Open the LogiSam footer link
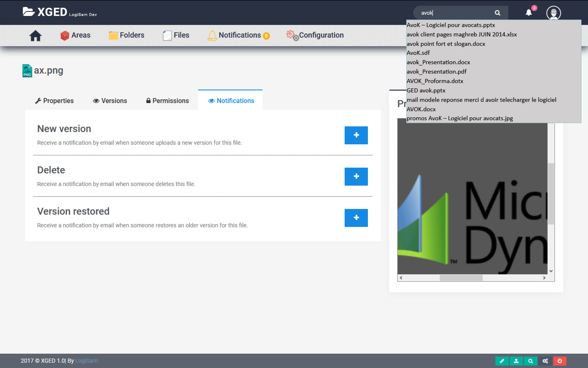Screen dimensions: 588x368 [x=87, y=361]
